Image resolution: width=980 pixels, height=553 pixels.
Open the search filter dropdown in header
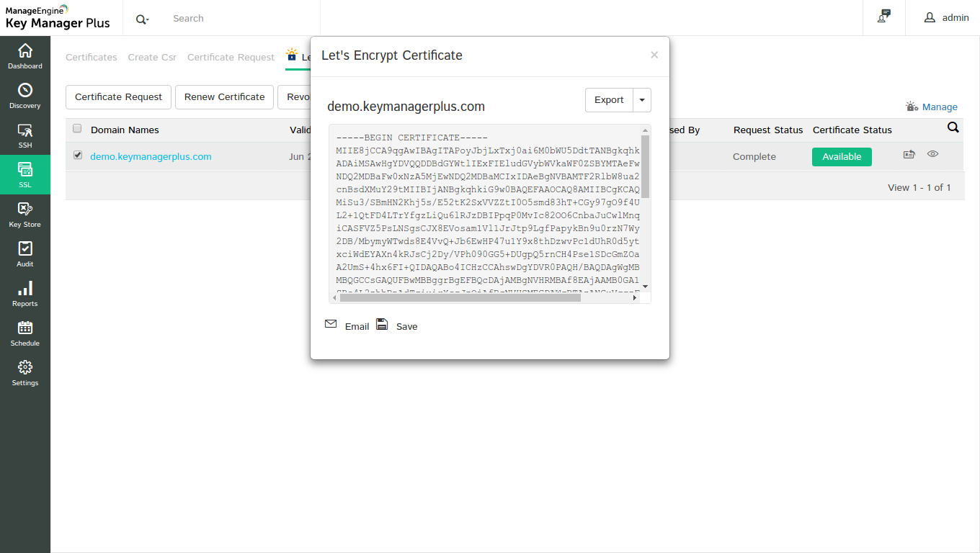pos(142,19)
